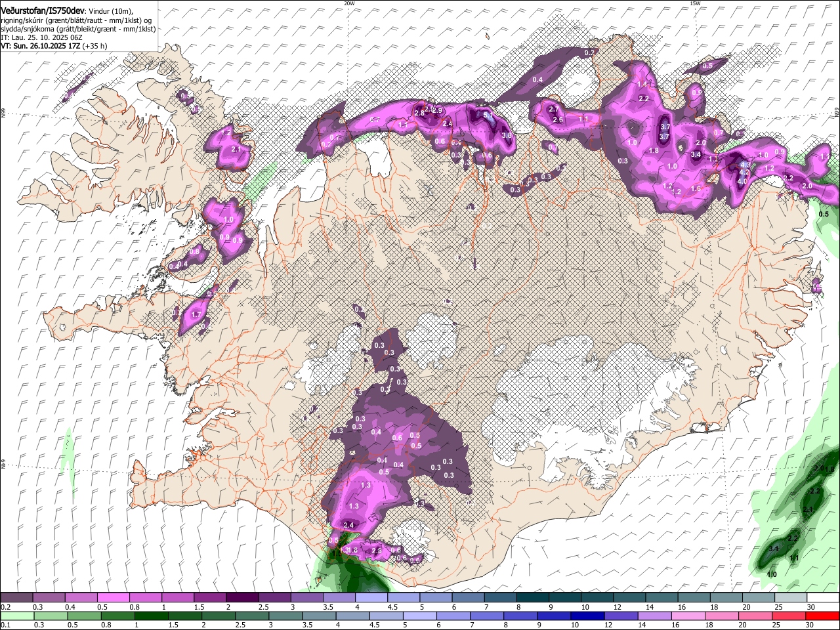Click the '20W' longitude label at top
This screenshot has height=630, width=840.
pyautogui.click(x=349, y=3)
